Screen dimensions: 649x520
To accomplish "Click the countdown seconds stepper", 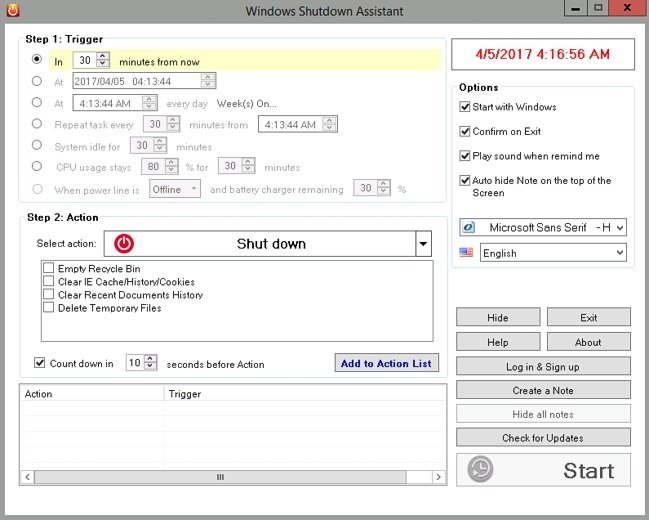I will (x=151, y=363).
